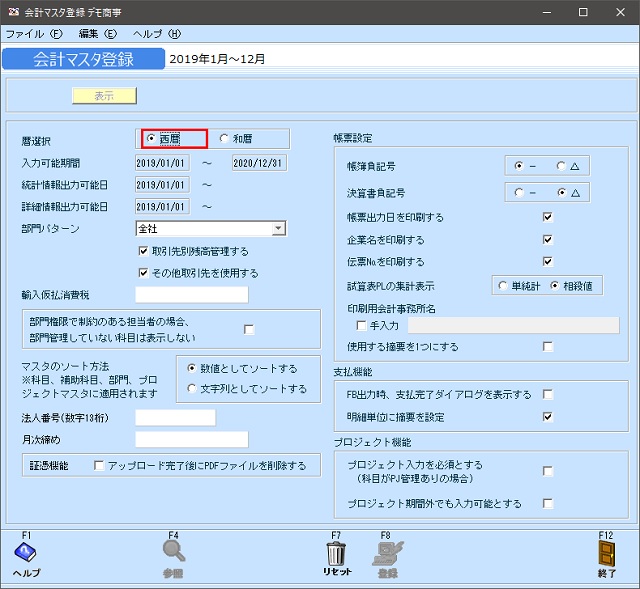Toggle 取引先別残高管理する checkbox
This screenshot has height=589, width=640.
pyautogui.click(x=143, y=251)
